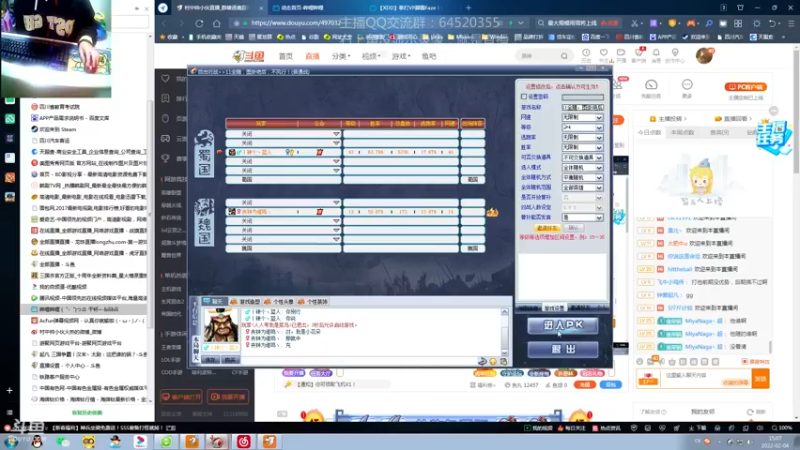Click the 进入PK button
This screenshot has height=450, width=800.
click(563, 325)
